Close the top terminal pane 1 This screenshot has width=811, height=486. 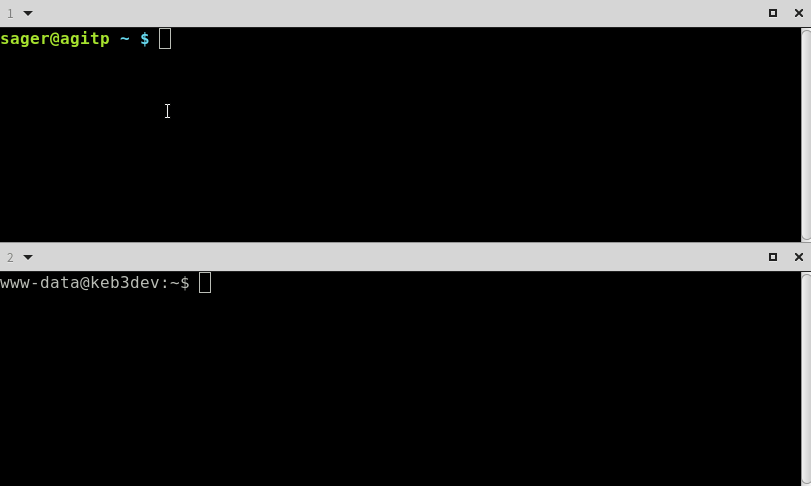(x=799, y=13)
